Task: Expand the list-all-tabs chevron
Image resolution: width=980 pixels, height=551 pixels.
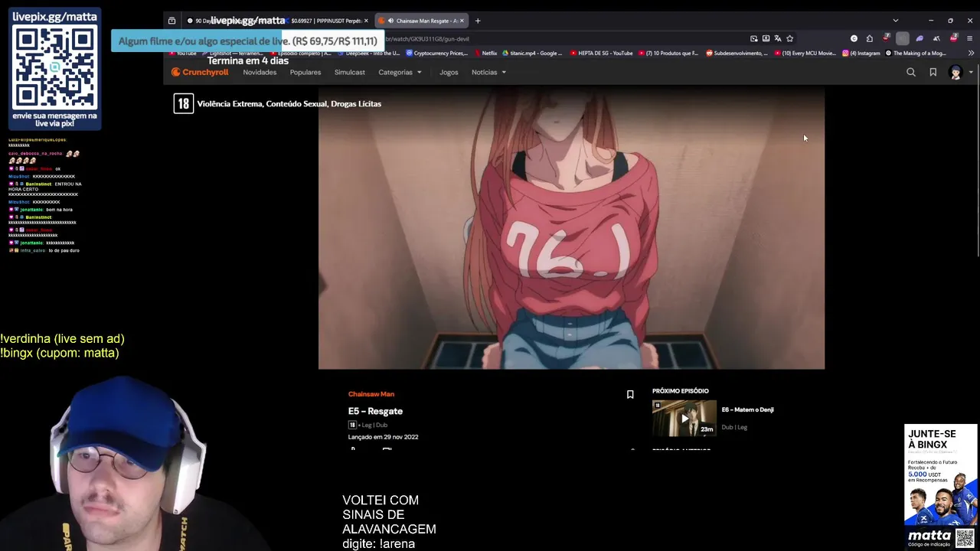Action: pos(895,21)
